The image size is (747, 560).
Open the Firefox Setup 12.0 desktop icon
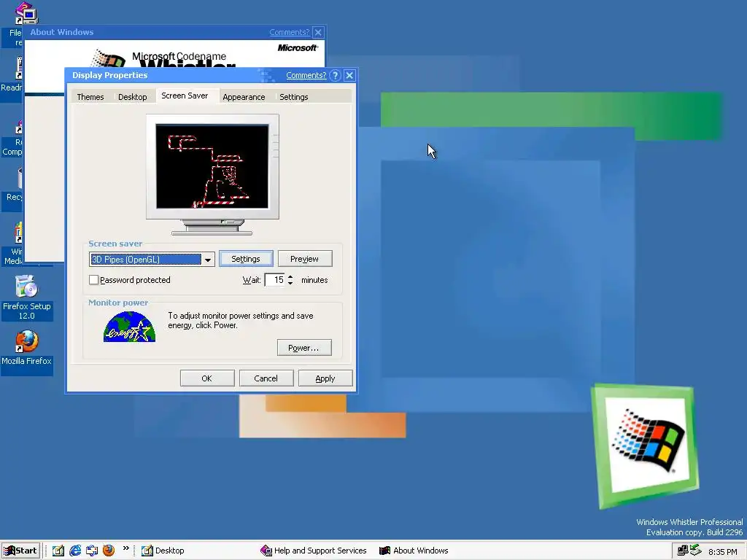tap(27, 297)
